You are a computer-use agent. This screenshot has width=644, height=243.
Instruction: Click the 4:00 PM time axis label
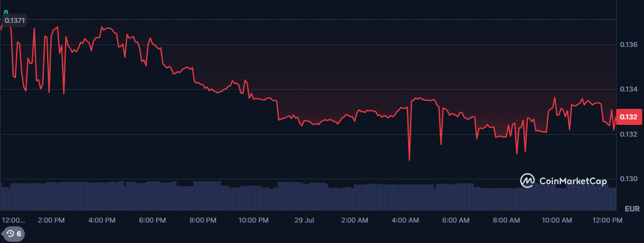coord(102,221)
